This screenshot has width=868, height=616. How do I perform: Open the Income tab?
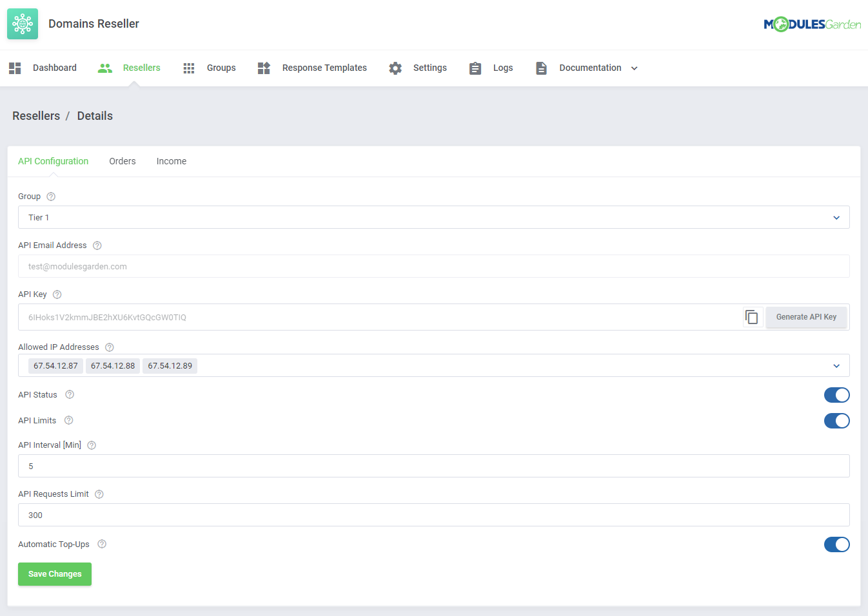[171, 161]
